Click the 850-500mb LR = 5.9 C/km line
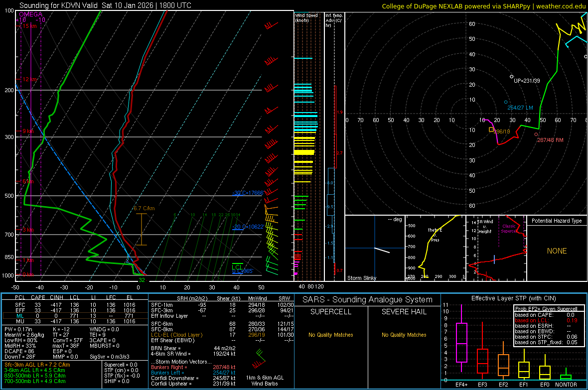The height and width of the screenshot is (390, 588). click(35, 376)
